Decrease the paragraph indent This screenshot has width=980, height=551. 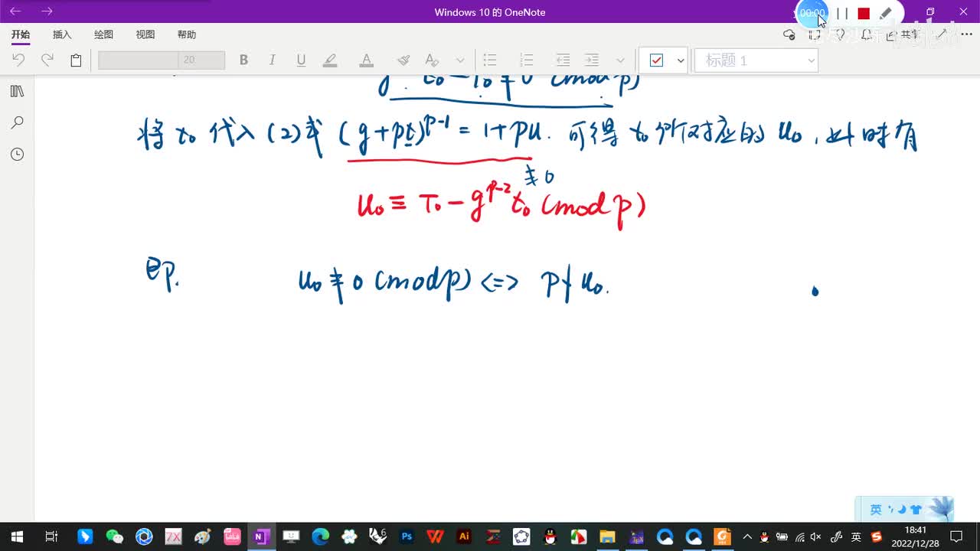(x=563, y=60)
